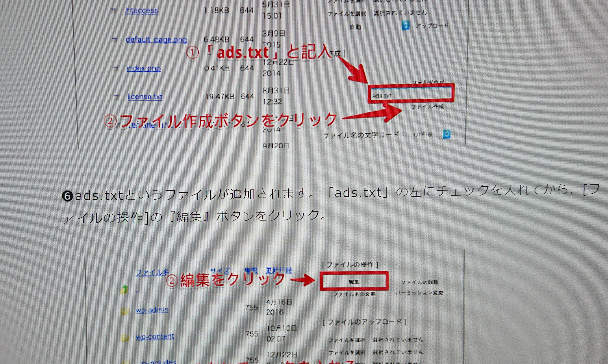Open the UTF-8 filename encoding dropdown
The width and height of the screenshot is (608, 364).
447,134
